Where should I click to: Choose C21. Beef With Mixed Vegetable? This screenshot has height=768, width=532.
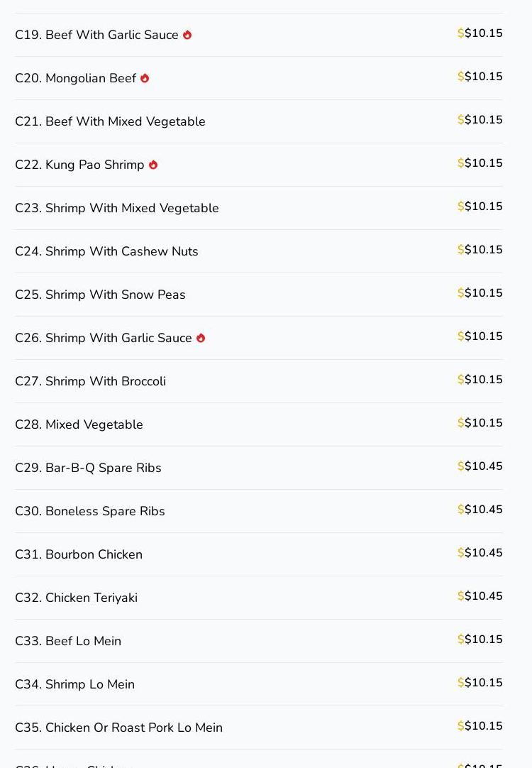(x=110, y=121)
